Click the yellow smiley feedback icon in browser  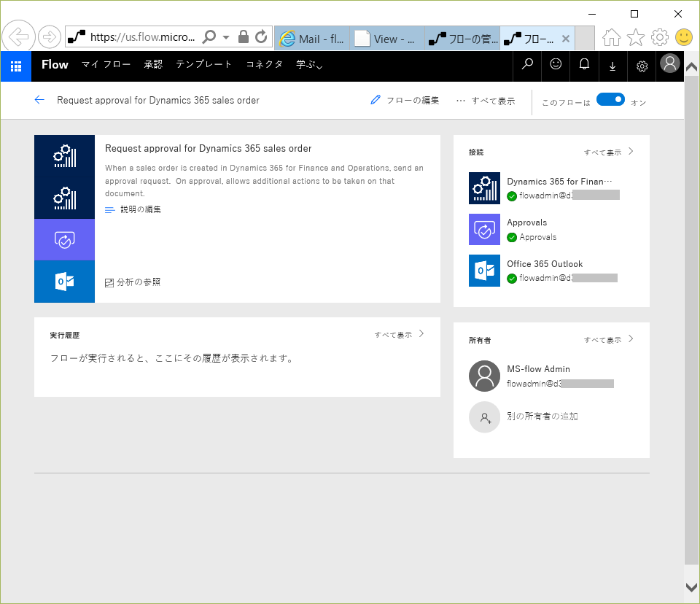[x=684, y=37]
